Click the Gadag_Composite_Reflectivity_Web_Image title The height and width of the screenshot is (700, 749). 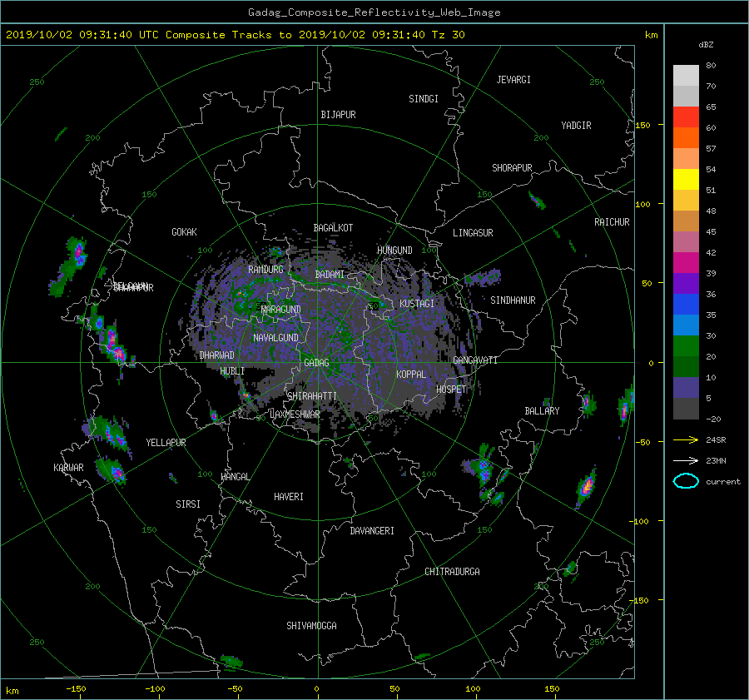[374, 12]
